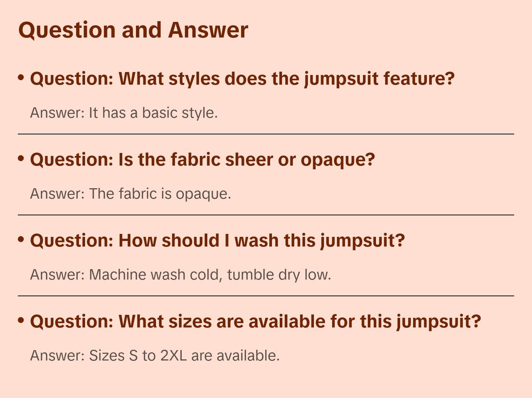
Task: Select the machine wash cold answer text
Action: coord(181,275)
